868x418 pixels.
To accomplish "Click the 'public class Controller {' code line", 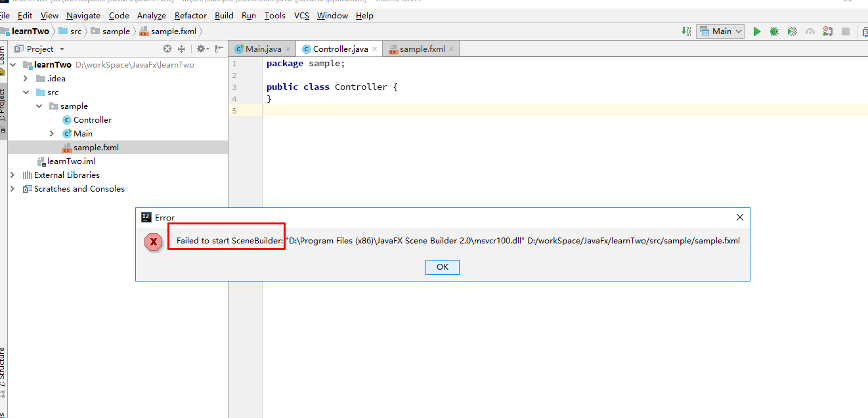I will click(332, 87).
